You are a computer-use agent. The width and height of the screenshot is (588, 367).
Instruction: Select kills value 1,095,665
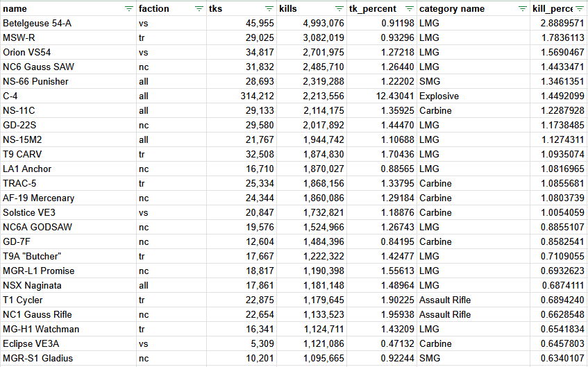click(x=312, y=359)
